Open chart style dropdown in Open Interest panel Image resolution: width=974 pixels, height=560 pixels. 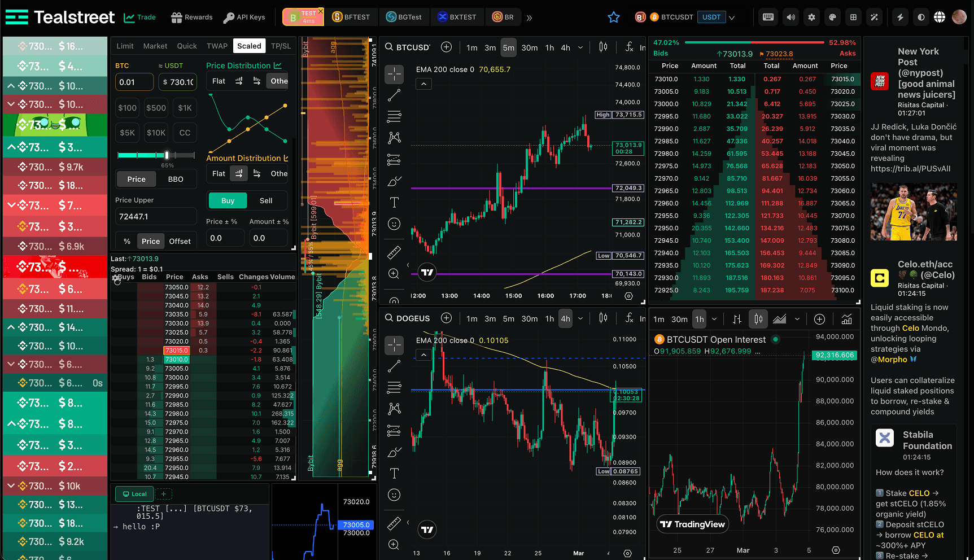(x=797, y=320)
